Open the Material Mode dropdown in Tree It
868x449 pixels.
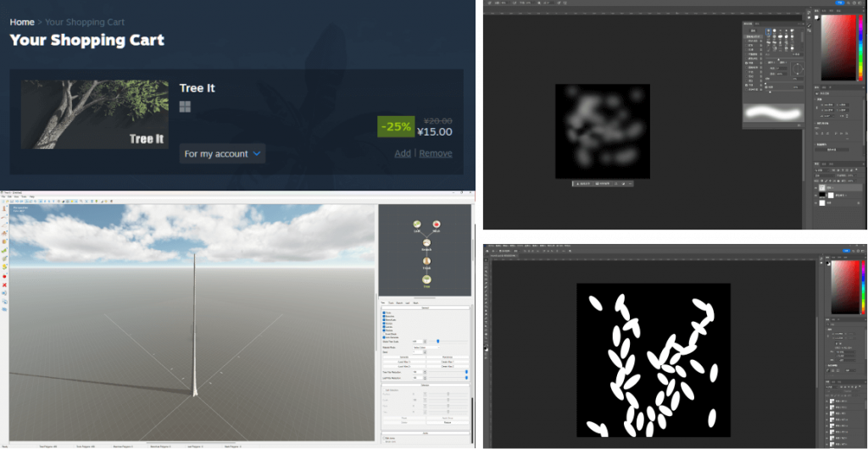(x=426, y=348)
